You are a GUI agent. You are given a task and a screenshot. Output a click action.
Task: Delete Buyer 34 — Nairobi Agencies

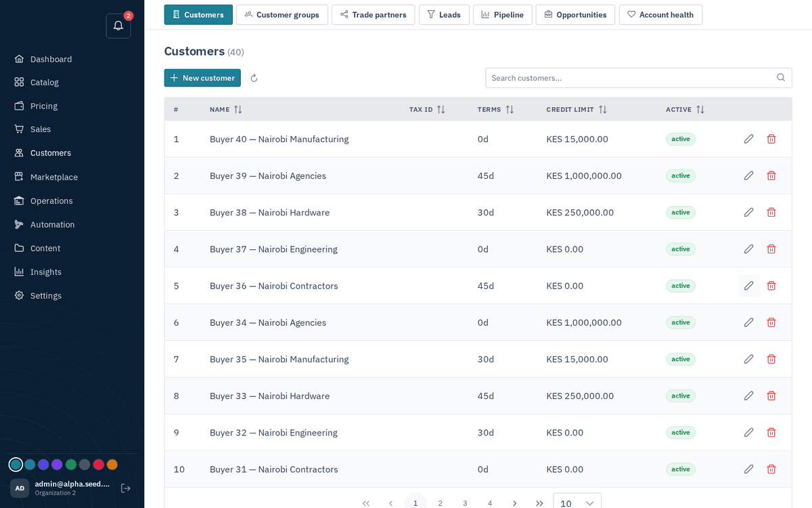771,322
